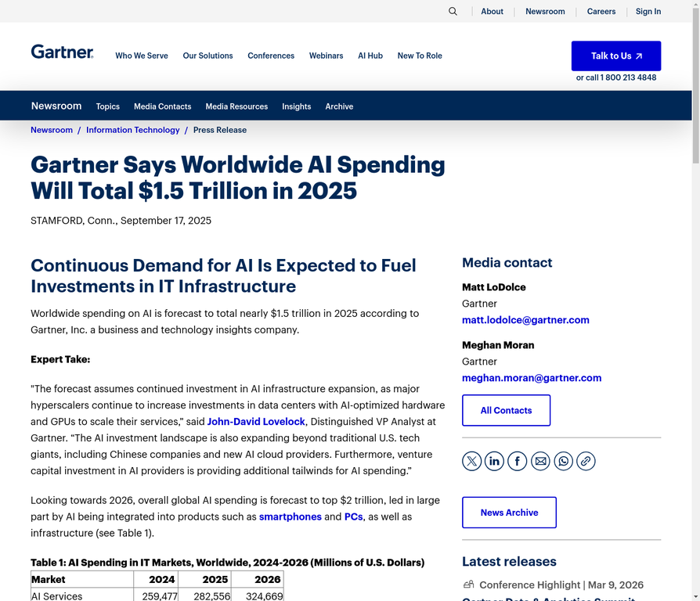
Task: Open the News Archive
Action: tap(509, 512)
